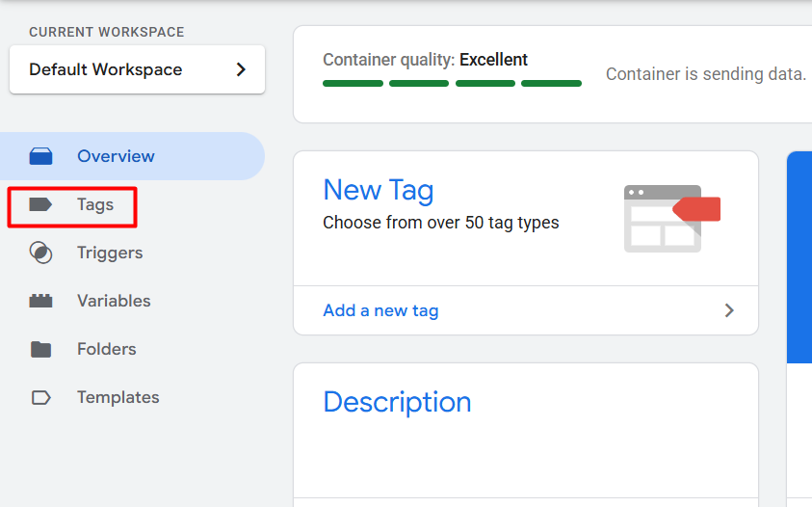Expand the workspace chevron arrow
Screen dimensions: 812x507
(x=241, y=69)
